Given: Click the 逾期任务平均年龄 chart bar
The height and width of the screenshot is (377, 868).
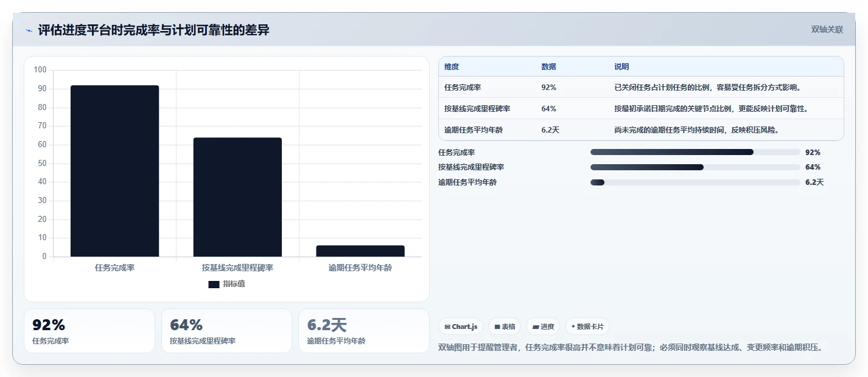Looking at the screenshot, I should click(360, 251).
